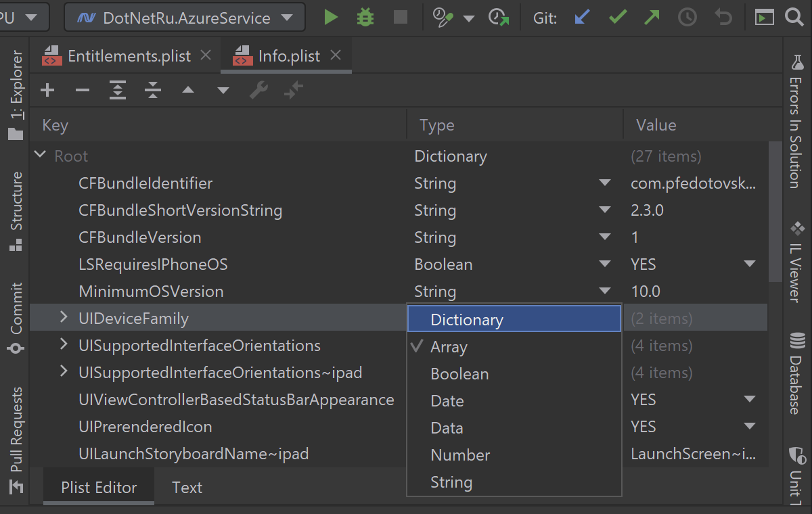Choose Data in the type popup

coord(514,428)
